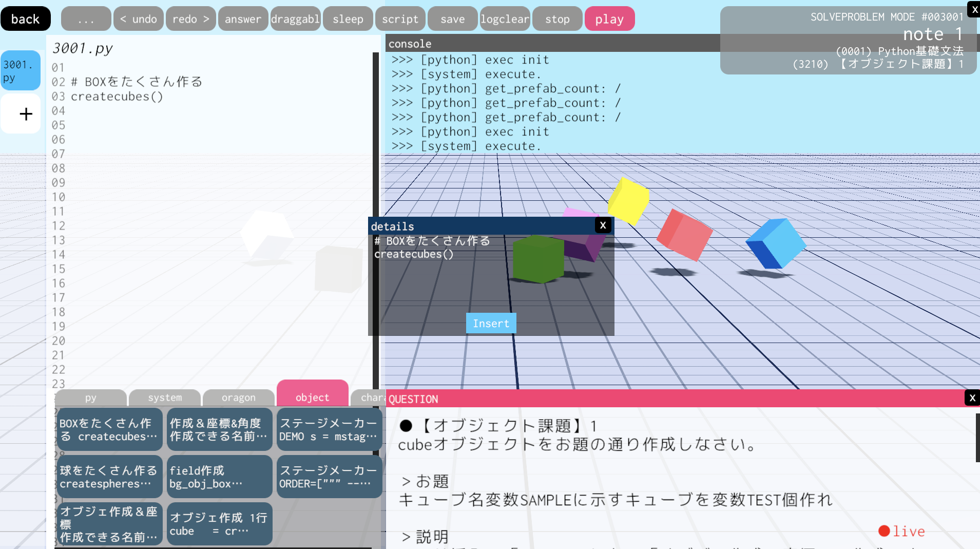Toggle the sleep button
This screenshot has height=549, width=980.
pos(348,19)
